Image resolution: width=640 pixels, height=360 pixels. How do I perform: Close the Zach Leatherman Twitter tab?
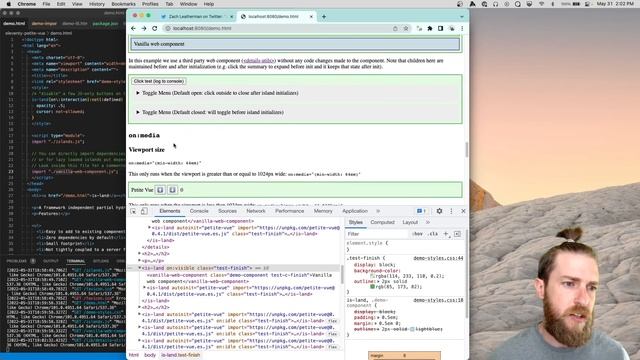[x=231, y=17]
